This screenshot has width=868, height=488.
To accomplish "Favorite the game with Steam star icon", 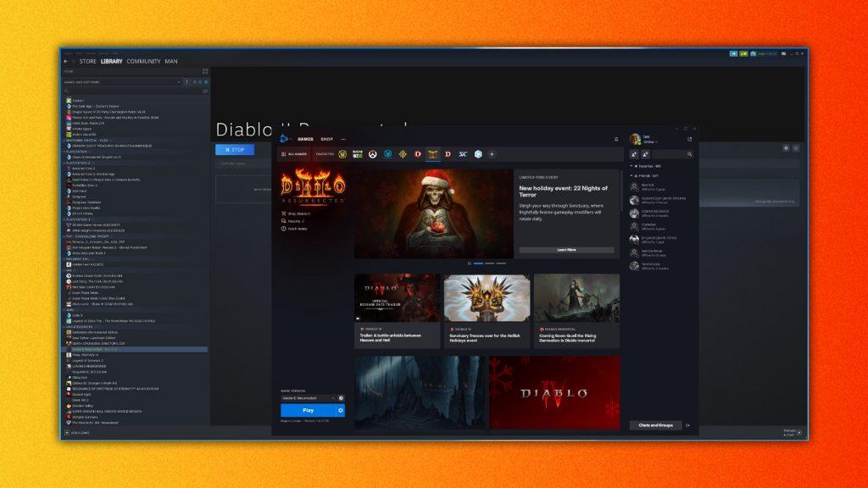I will (x=796, y=148).
